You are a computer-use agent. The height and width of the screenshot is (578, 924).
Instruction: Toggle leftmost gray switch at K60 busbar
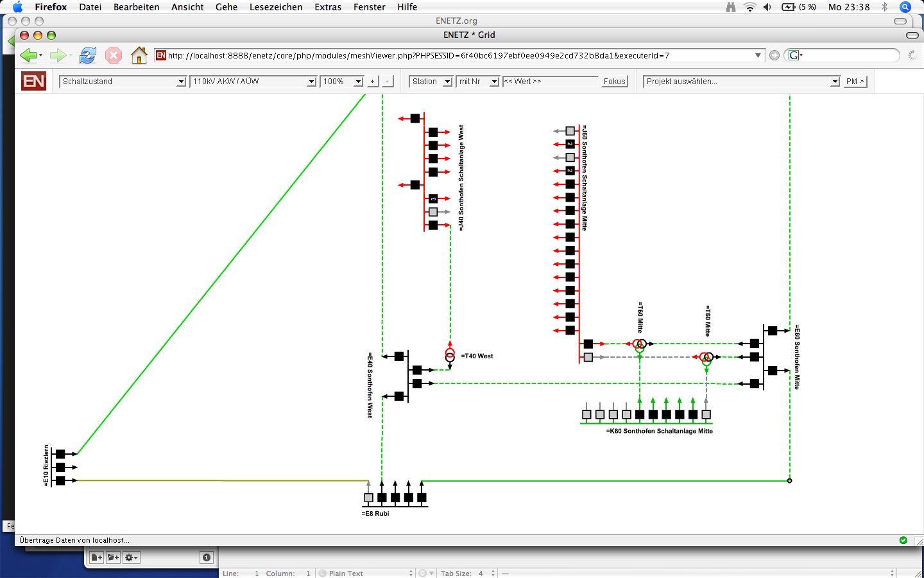click(x=586, y=415)
